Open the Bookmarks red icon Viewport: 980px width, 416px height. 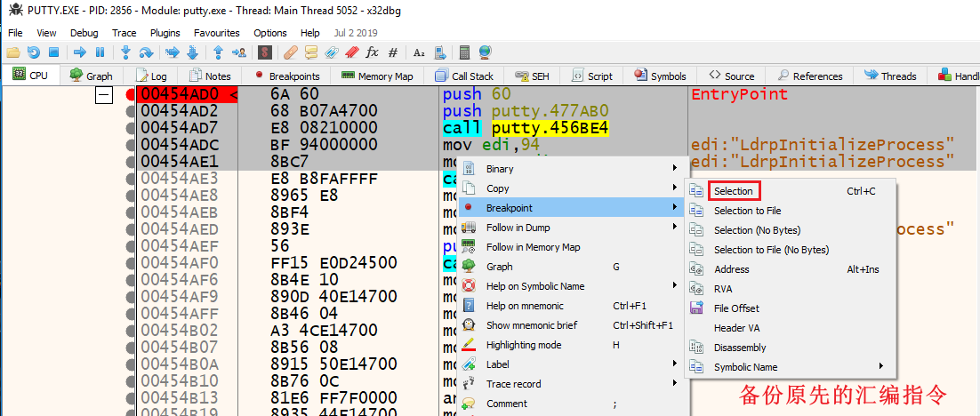tap(351, 52)
